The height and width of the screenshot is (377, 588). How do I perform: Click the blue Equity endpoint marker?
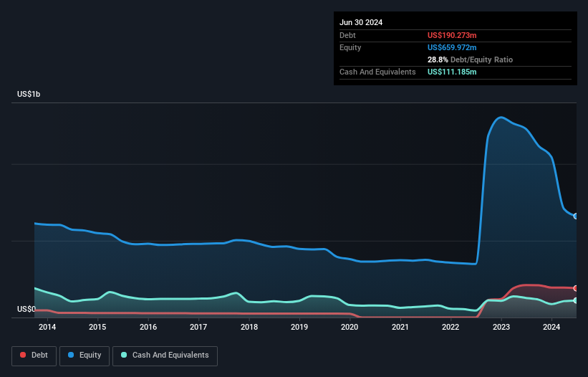point(576,216)
